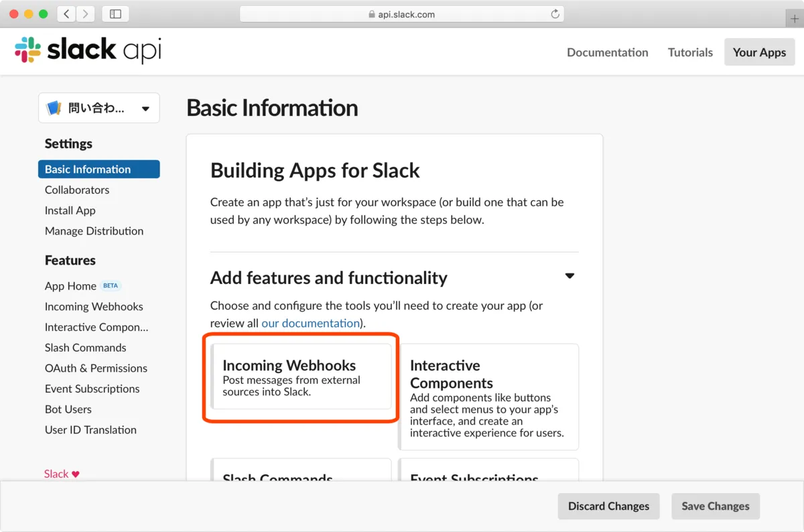Reload the page in address bar
Image resolution: width=804 pixels, height=532 pixels.
(x=555, y=14)
